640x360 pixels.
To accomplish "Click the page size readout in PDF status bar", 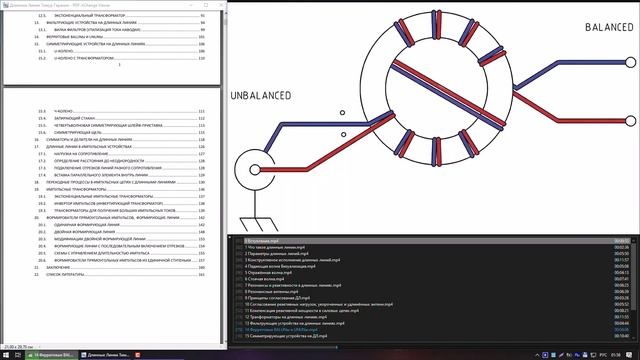I will [18, 347].
